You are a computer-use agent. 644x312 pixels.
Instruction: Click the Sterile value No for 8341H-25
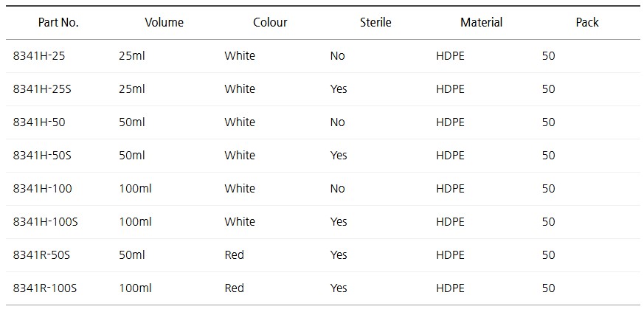[x=337, y=56]
